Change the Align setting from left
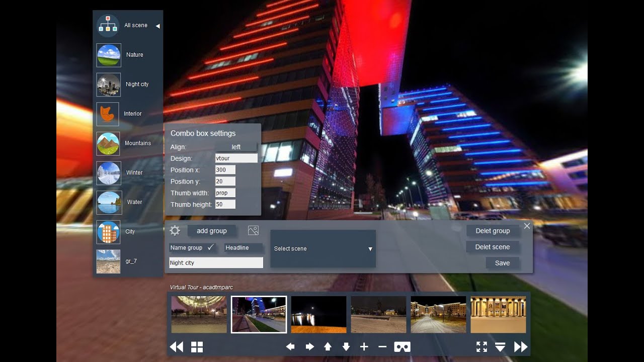Viewport: 644px width, 362px height. 236,147
